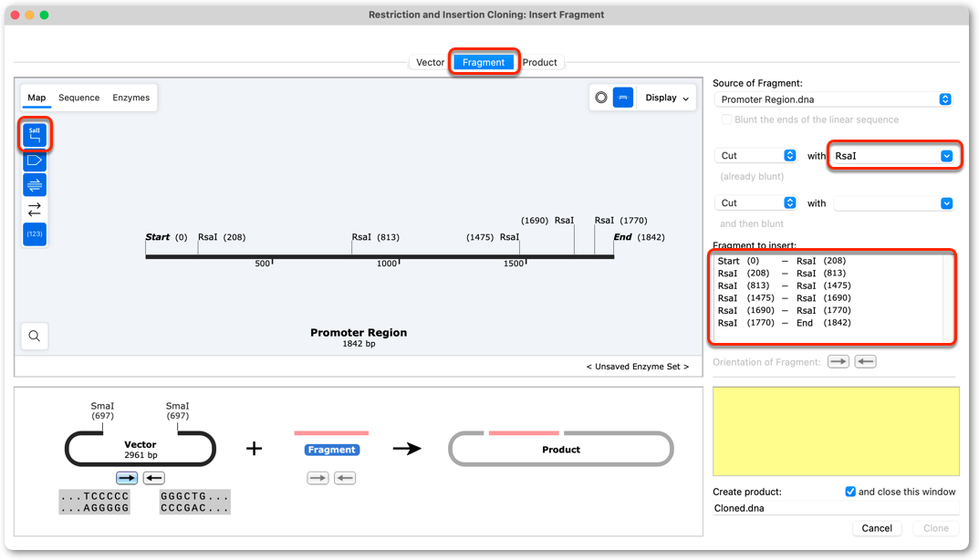The height and width of the screenshot is (560, 979).
Task: Click the RsaI (813) site on map
Action: tap(375, 237)
